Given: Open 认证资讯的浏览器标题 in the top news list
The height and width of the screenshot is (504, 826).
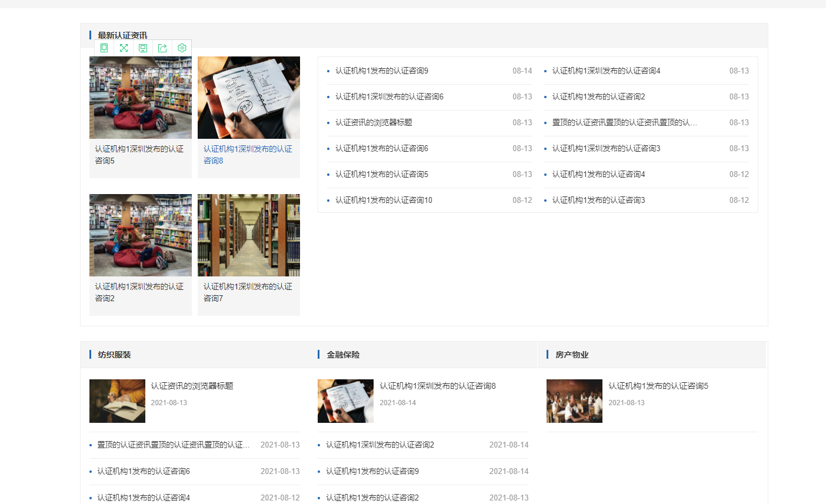Looking at the screenshot, I should point(374,122).
